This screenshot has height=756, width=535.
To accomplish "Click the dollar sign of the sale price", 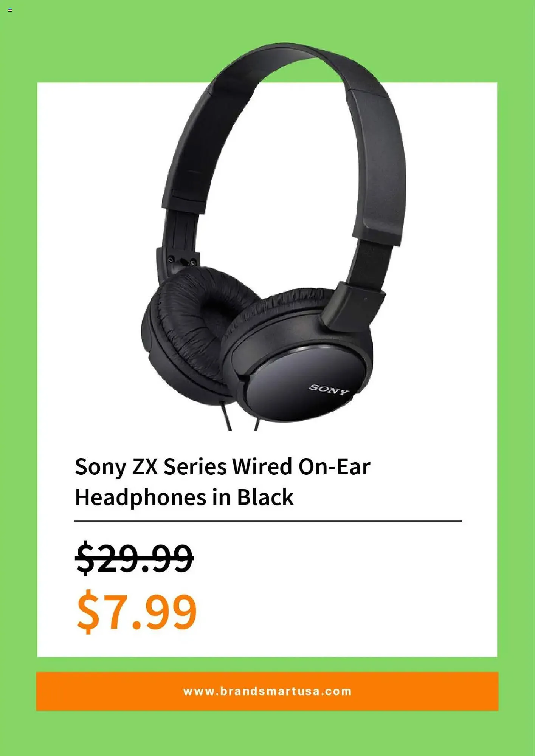I will click(88, 611).
